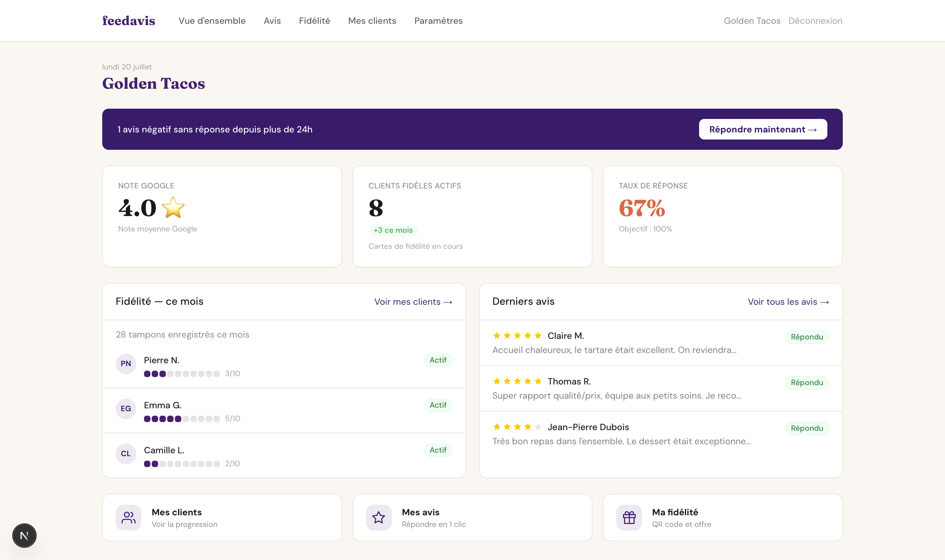This screenshot has height=560, width=945.
Task: Click the Camille L. customer name
Action: (164, 450)
